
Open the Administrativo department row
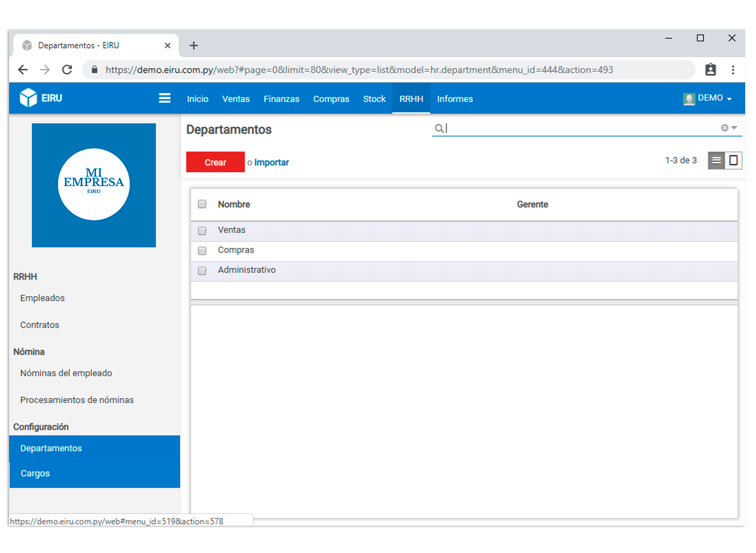(x=464, y=270)
